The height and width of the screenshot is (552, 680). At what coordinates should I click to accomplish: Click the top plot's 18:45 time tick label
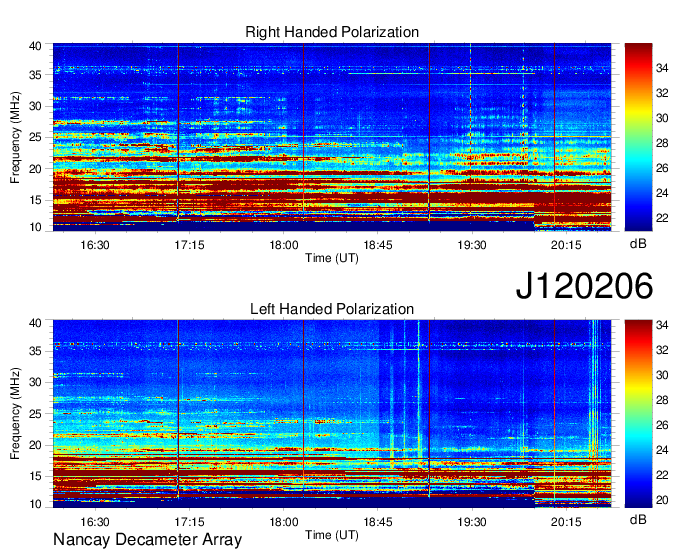point(378,245)
